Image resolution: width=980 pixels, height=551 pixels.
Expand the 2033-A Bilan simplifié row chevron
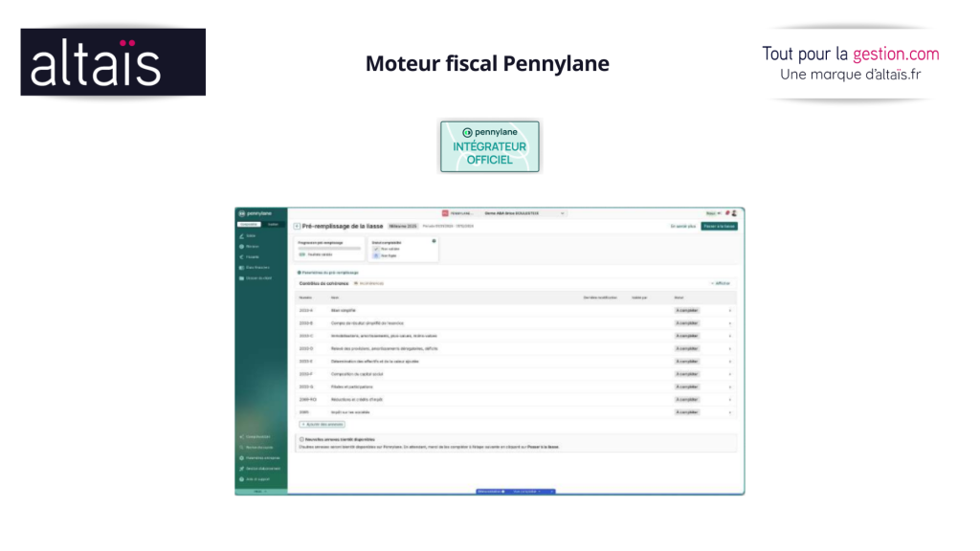point(730,311)
